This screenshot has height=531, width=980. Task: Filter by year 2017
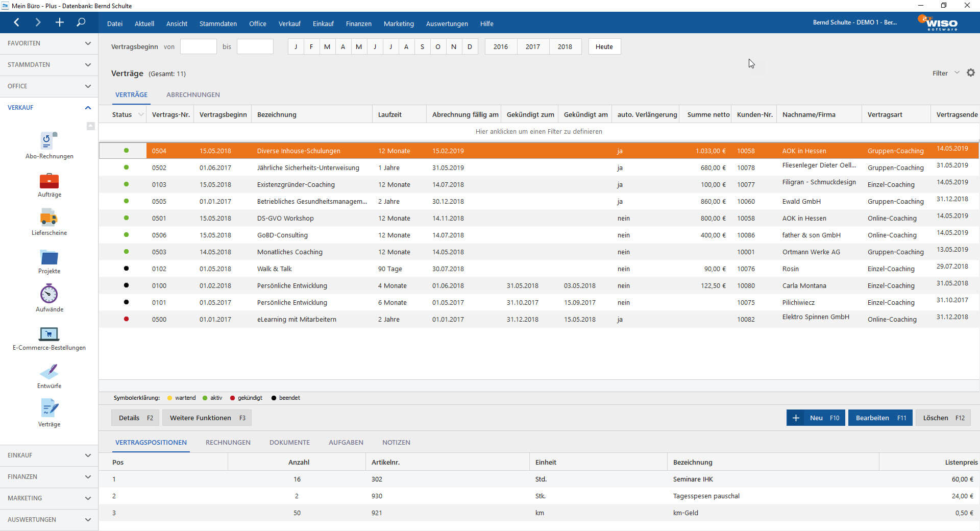[x=533, y=46]
